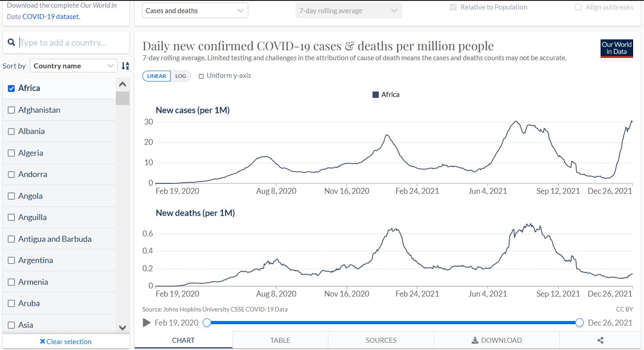
Task: Click the timeline start handle
Action: (207, 323)
